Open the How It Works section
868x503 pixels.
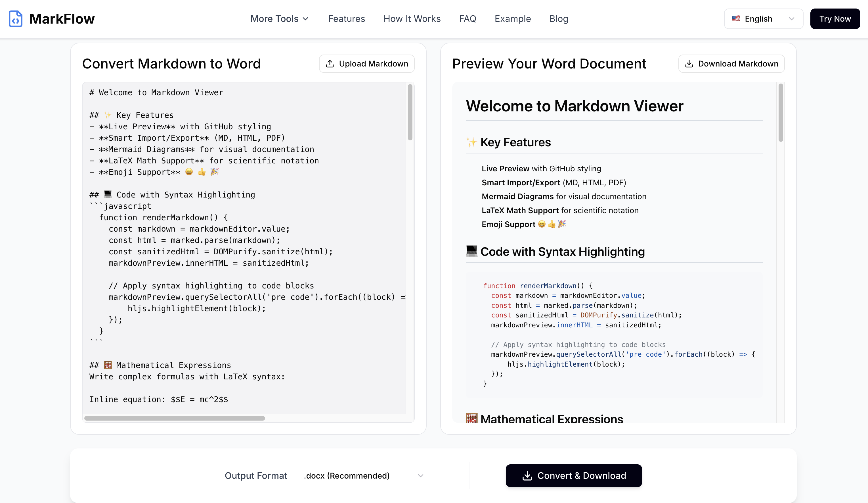(x=412, y=19)
